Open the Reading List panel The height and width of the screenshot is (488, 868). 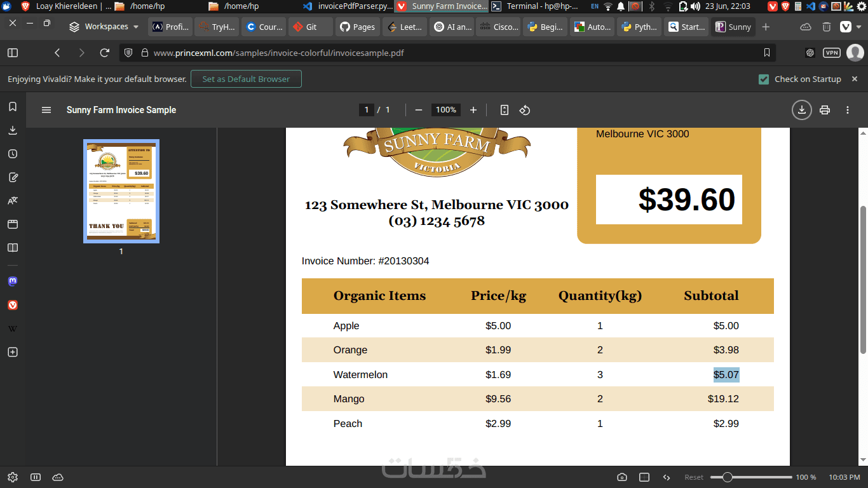[13, 248]
